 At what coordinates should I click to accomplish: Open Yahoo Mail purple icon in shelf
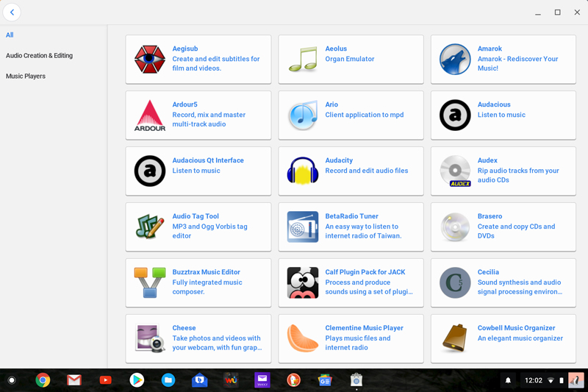(262, 380)
